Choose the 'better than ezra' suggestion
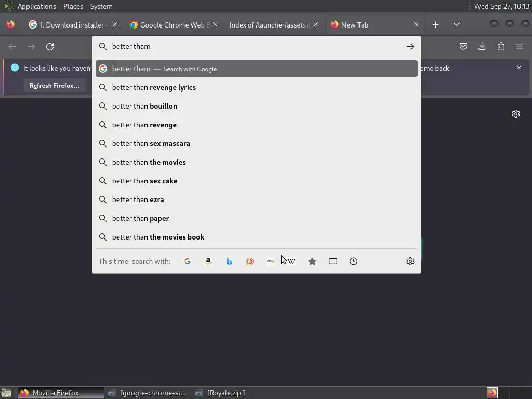The height and width of the screenshot is (399, 532). tap(257, 199)
